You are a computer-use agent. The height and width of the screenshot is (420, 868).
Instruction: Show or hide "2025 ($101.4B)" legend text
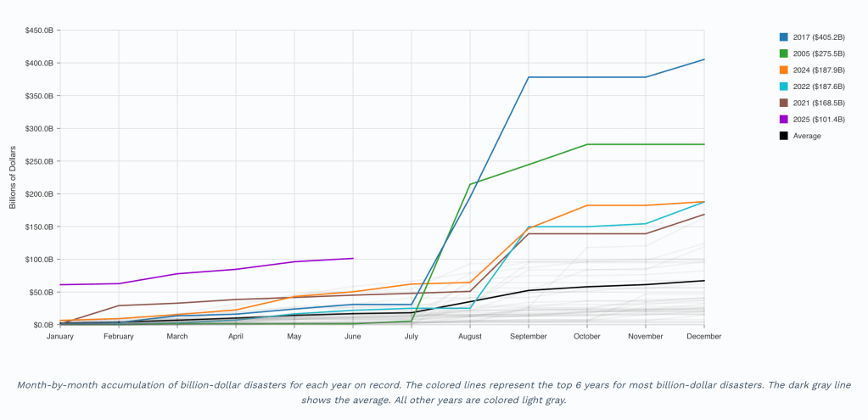[819, 119]
